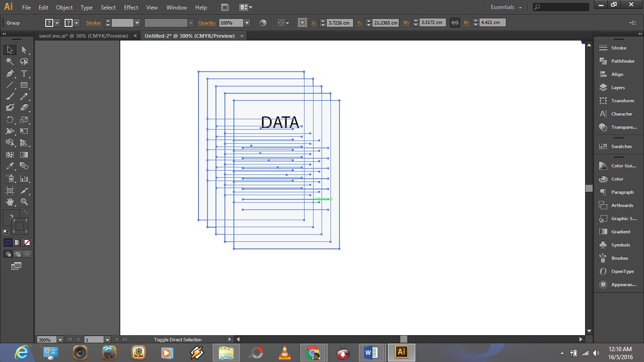Click the vertical scrollbar thumb
644x362 pixels.
tap(589, 188)
